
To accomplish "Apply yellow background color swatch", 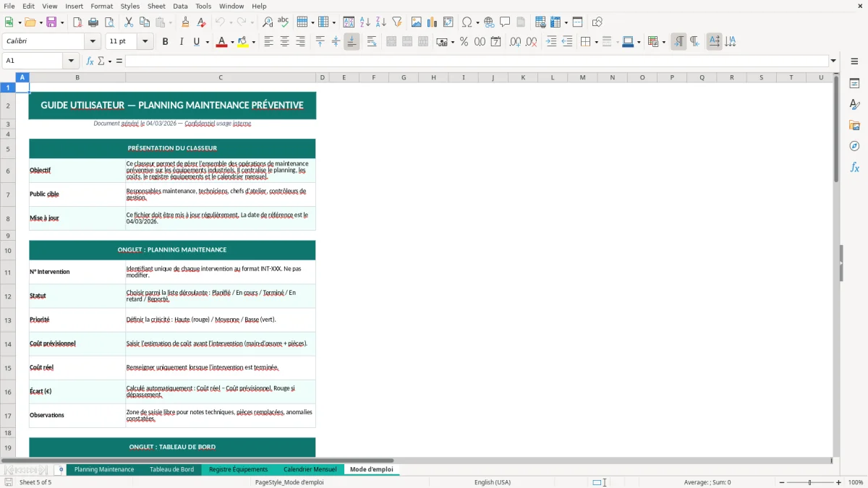I will pyautogui.click(x=243, y=42).
